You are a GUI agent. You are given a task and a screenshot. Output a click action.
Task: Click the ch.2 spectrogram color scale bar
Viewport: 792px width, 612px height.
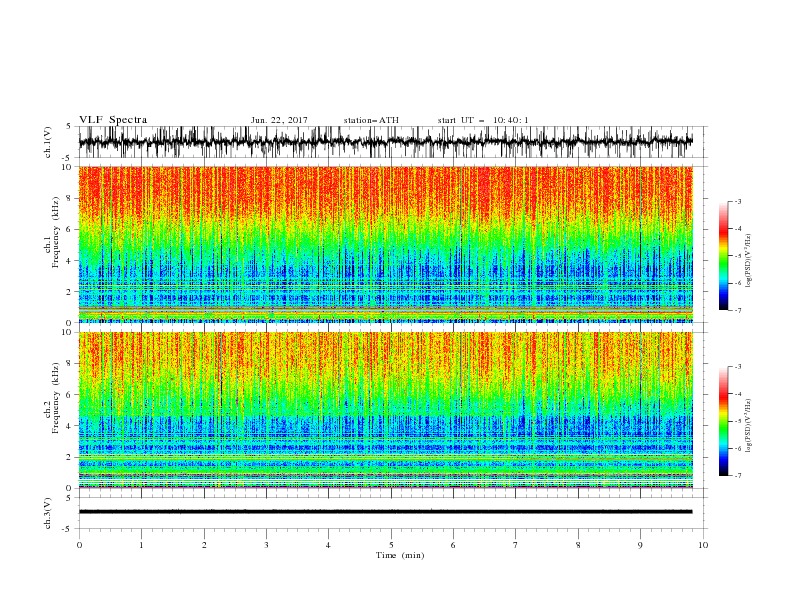coord(724,421)
